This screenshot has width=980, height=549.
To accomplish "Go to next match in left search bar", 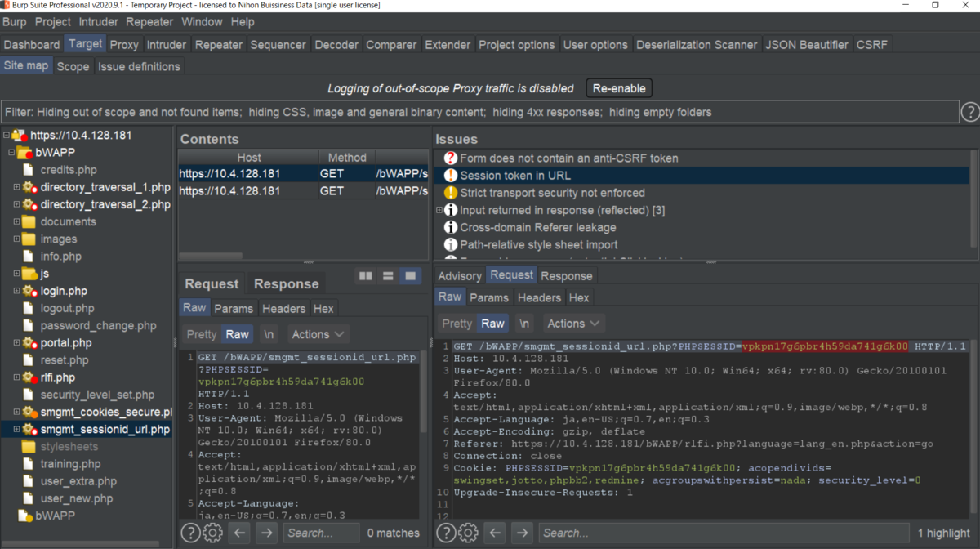I will [x=266, y=533].
